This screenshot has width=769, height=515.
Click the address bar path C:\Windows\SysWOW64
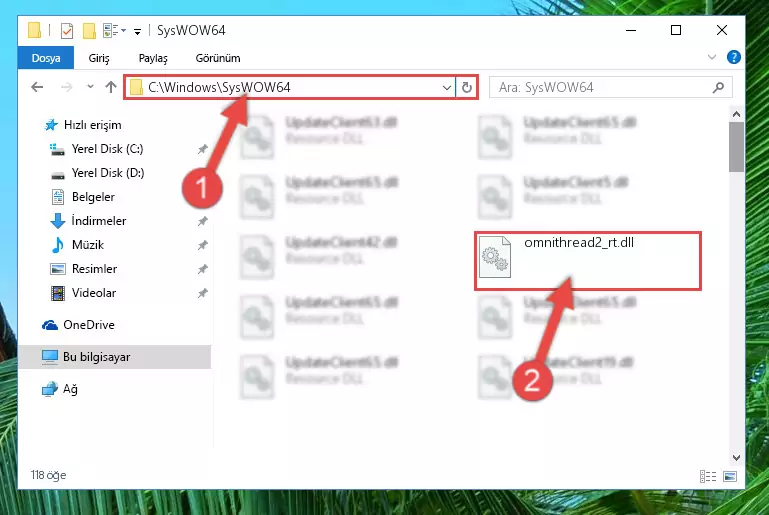(219, 87)
